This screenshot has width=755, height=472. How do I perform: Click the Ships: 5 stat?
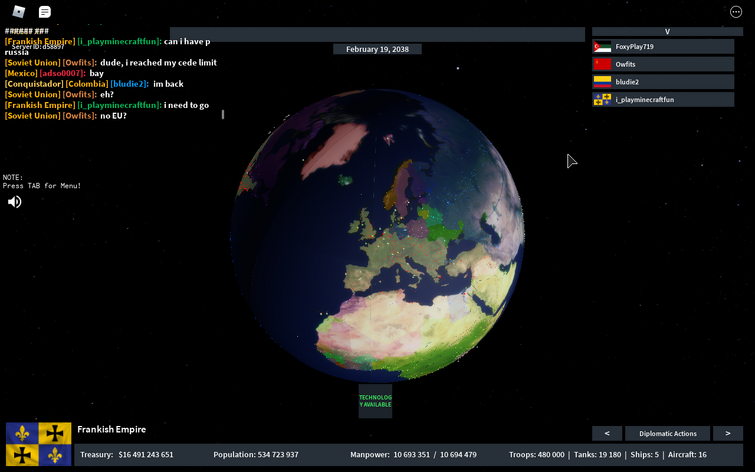(644, 455)
